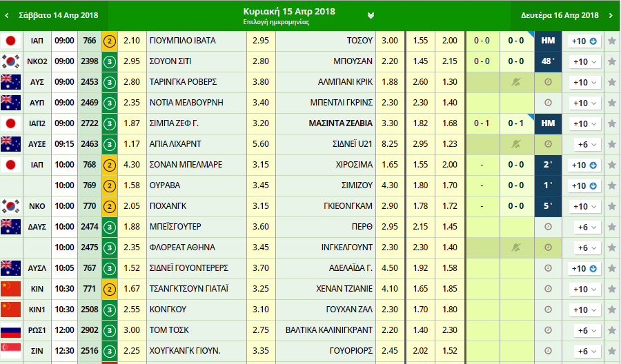Click the muted bell icon in the ΤΑΡΙΝΓΚΑ ΡΟΒΕΡΣ row

[517, 82]
